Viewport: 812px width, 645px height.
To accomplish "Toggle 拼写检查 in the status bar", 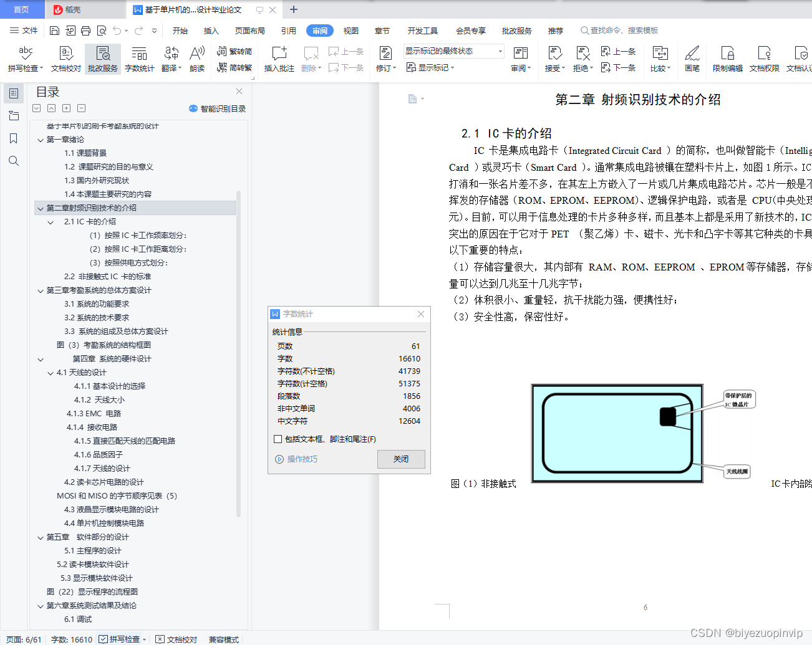I will [x=122, y=639].
